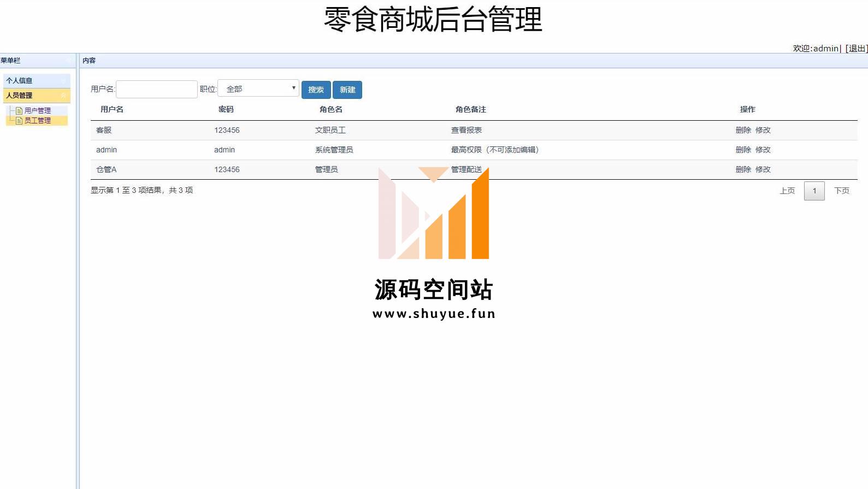
Task: Click the 查看报表 remark cell
Action: coord(467,130)
